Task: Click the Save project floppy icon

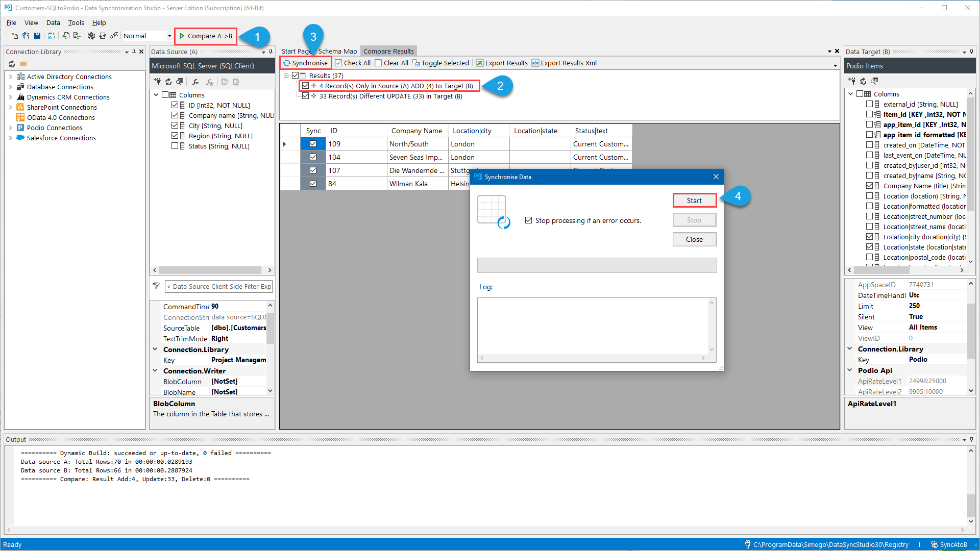Action: coord(37,36)
